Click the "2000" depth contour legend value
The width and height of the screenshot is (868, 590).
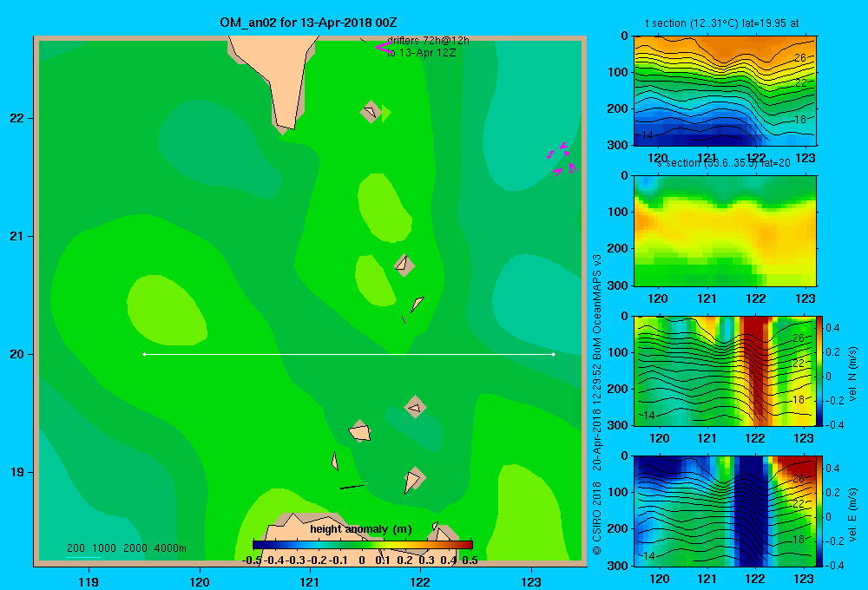pos(135,548)
